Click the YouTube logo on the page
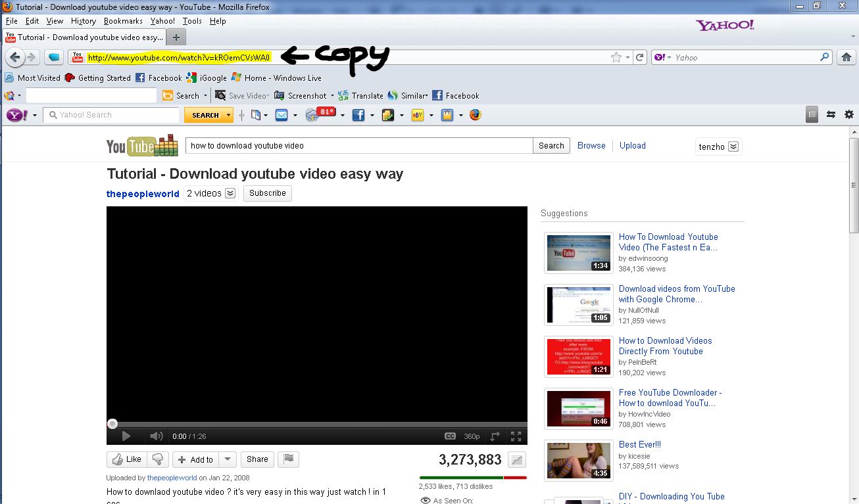The height and width of the screenshot is (504, 859). pyautogui.click(x=142, y=146)
